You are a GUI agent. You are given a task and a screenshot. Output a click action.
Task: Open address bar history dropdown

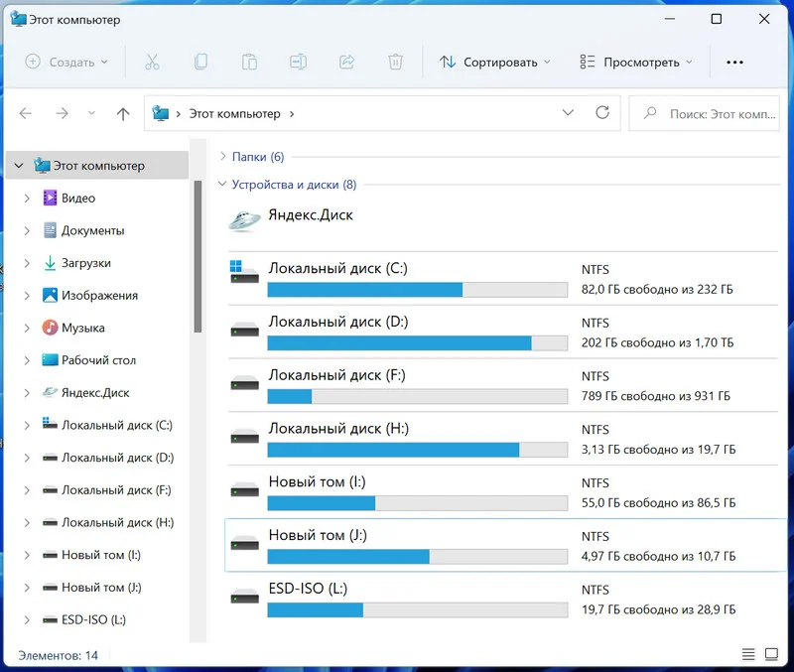pos(568,112)
